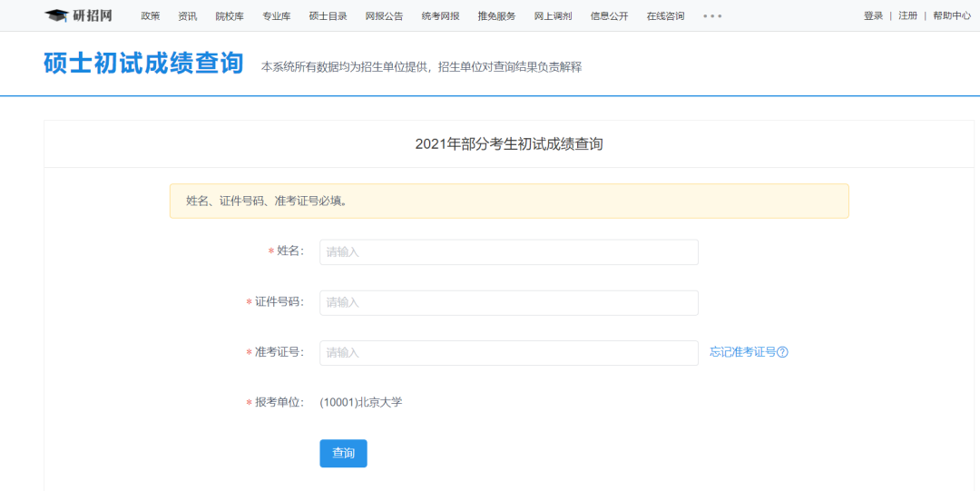This screenshot has width=980, height=491.
Task: Click the (10001)北京大学 unit text
Action: point(361,402)
